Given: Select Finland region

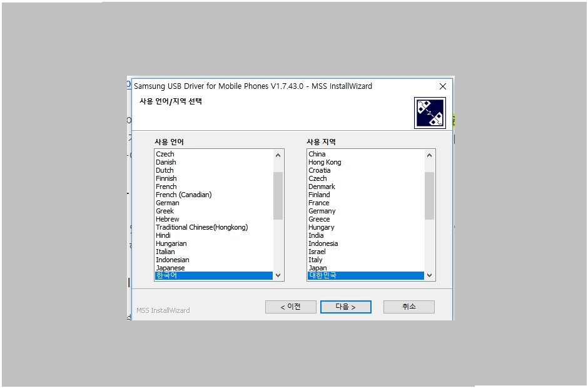Looking at the screenshot, I should pyautogui.click(x=366, y=195).
